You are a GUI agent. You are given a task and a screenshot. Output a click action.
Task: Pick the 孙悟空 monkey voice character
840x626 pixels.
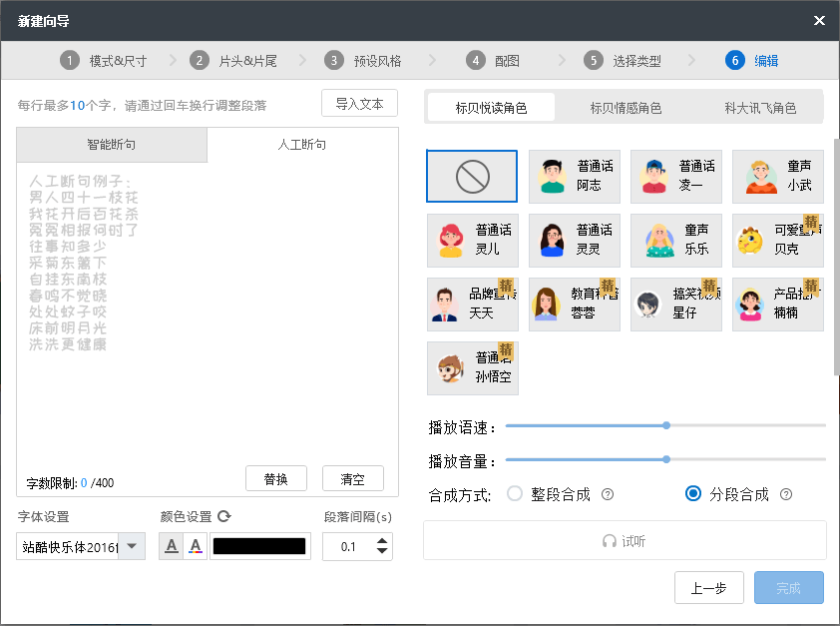click(x=473, y=368)
